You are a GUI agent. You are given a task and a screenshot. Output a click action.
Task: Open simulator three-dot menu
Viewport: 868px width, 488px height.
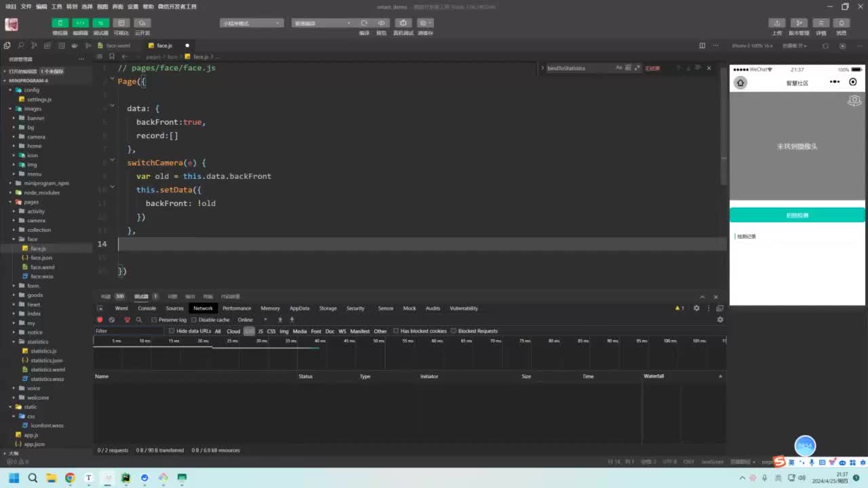(835, 82)
